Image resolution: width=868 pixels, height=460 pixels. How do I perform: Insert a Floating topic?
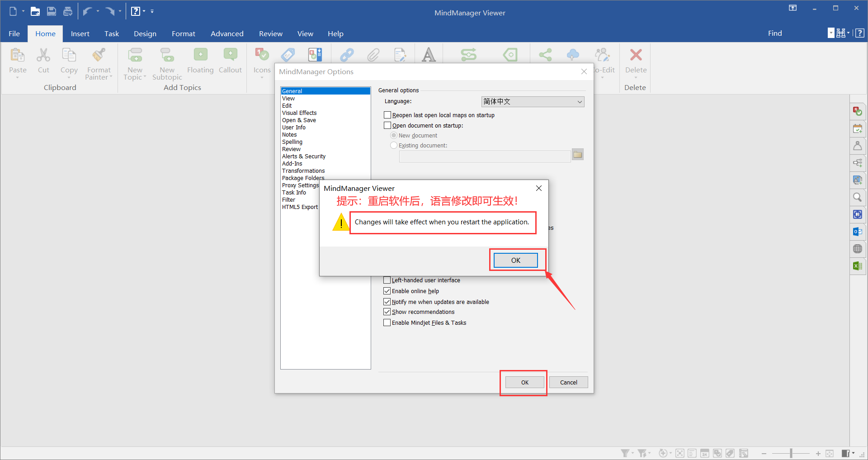coord(200,56)
